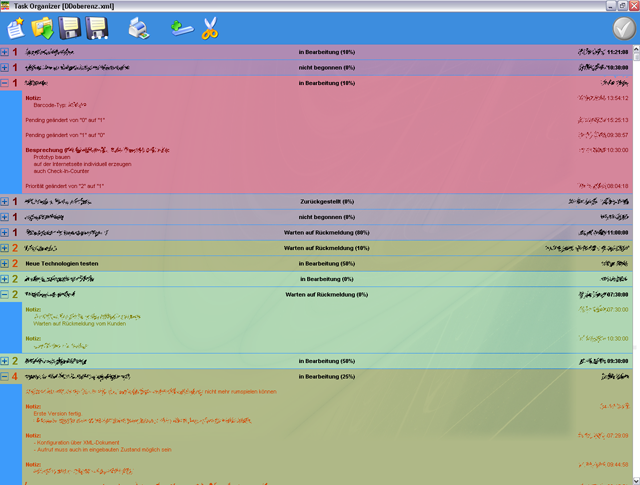Collapse the priority 4 in Bearbeitung (25%) task
This screenshot has width=640, height=485.
4,377
